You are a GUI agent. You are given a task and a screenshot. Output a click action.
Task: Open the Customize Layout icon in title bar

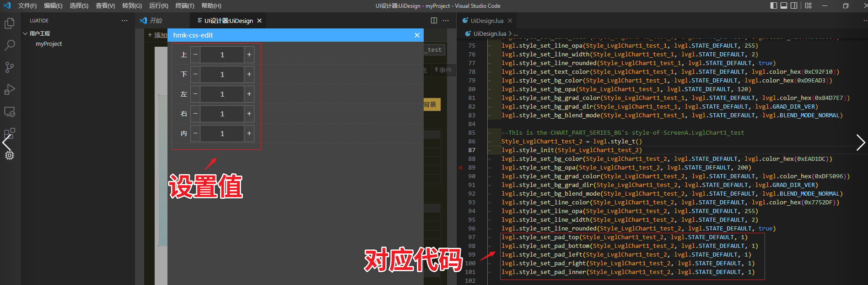click(x=809, y=5)
